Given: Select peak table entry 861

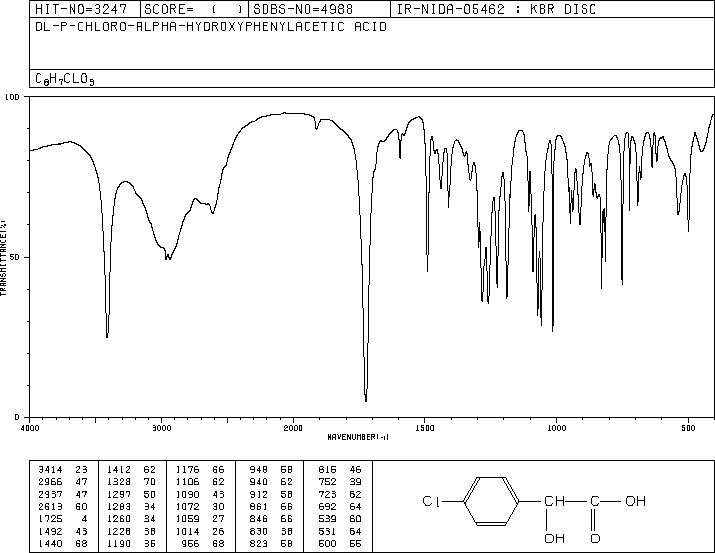Looking at the screenshot, I should [271, 506].
